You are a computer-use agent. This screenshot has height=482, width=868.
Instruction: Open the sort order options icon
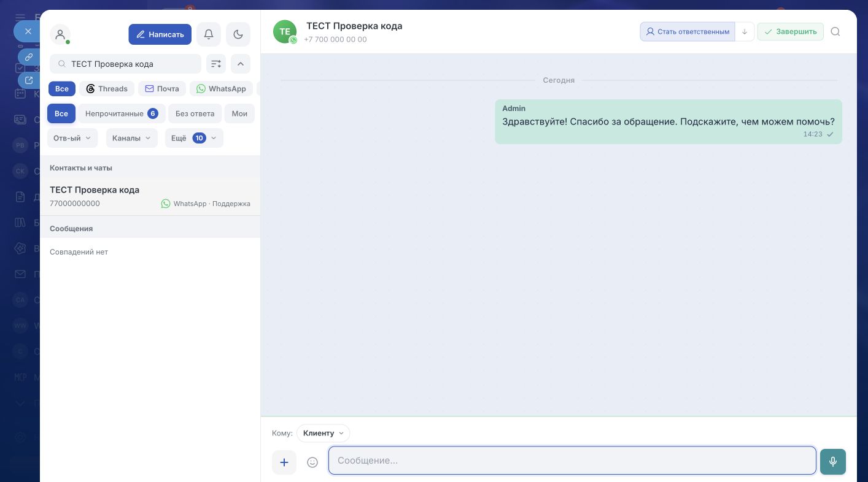216,64
